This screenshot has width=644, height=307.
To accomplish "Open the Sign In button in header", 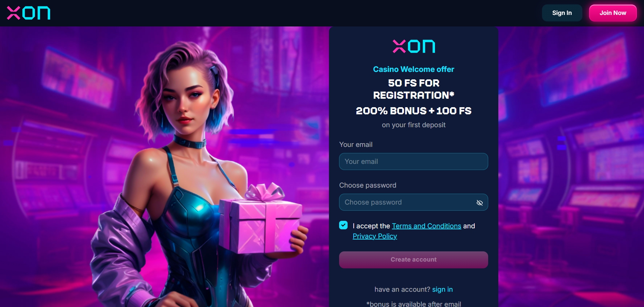I will 562,13.
